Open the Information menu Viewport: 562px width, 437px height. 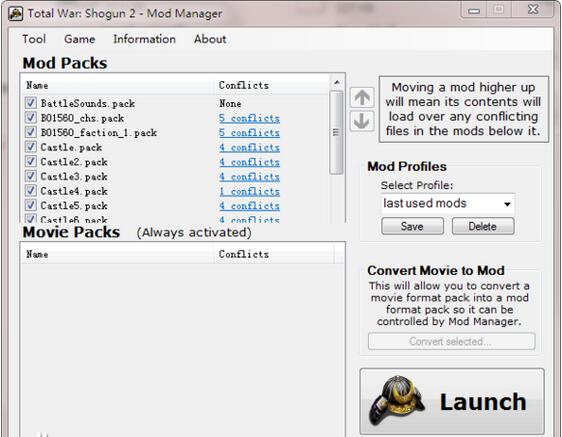(144, 39)
